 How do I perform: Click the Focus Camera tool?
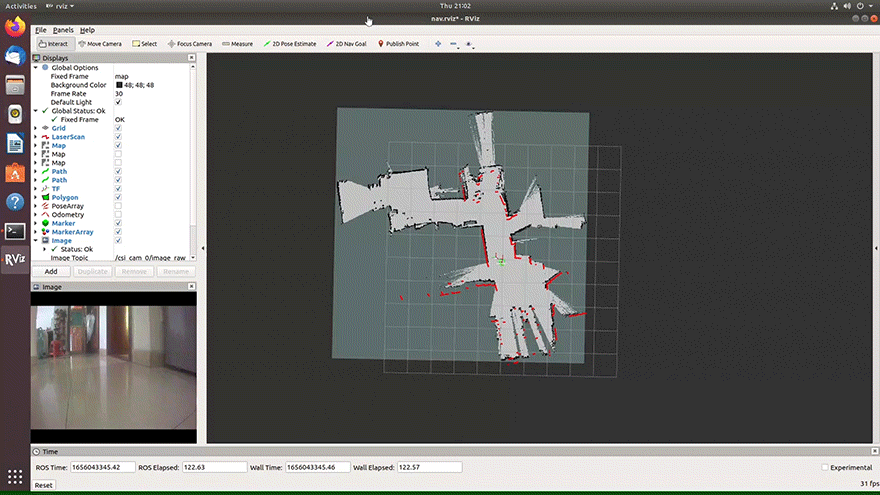191,44
